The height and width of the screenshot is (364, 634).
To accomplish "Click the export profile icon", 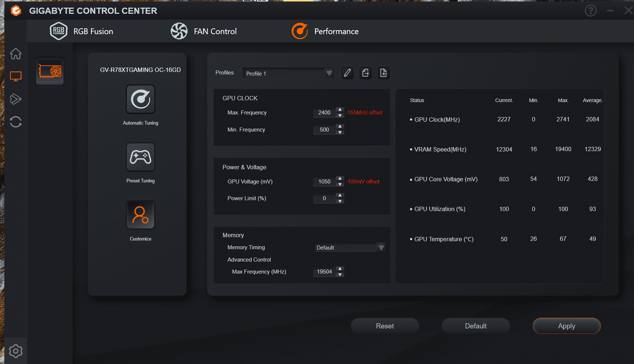I will click(x=366, y=73).
